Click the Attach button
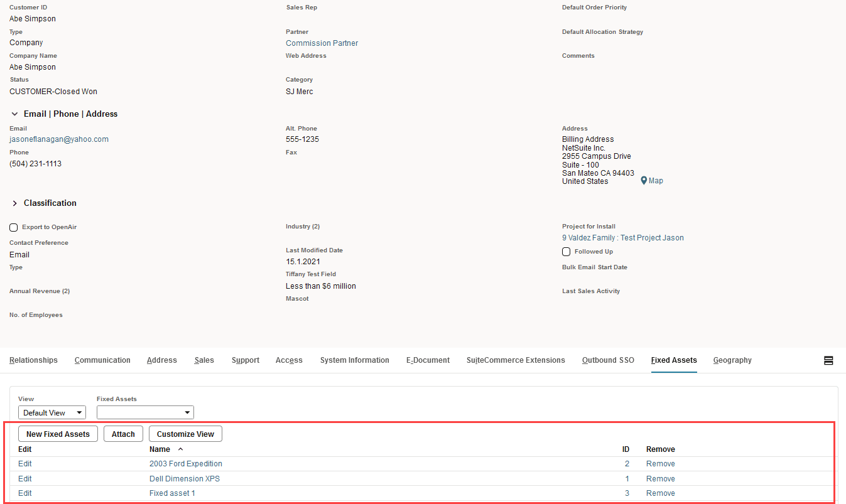This screenshot has height=504, width=846. (123, 434)
